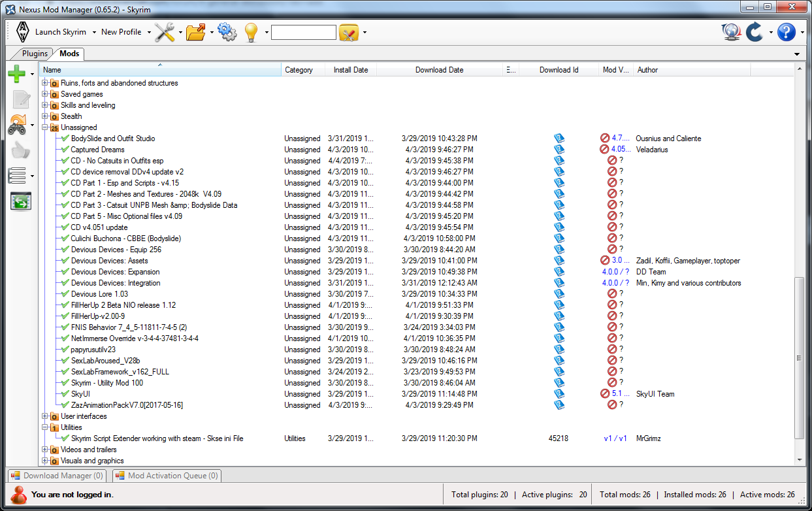Expand the Stealth category
Screen dimensions: 812x511
pos(45,116)
